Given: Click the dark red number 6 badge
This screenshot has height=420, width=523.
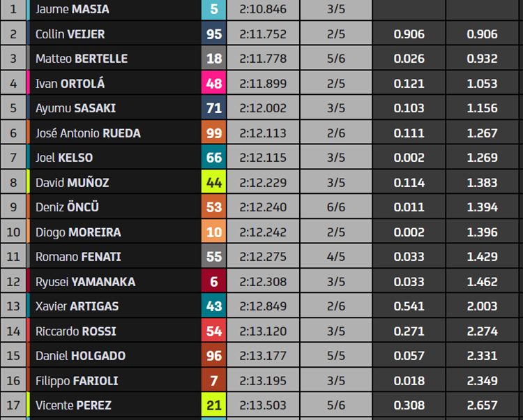Looking at the screenshot, I should (214, 282).
